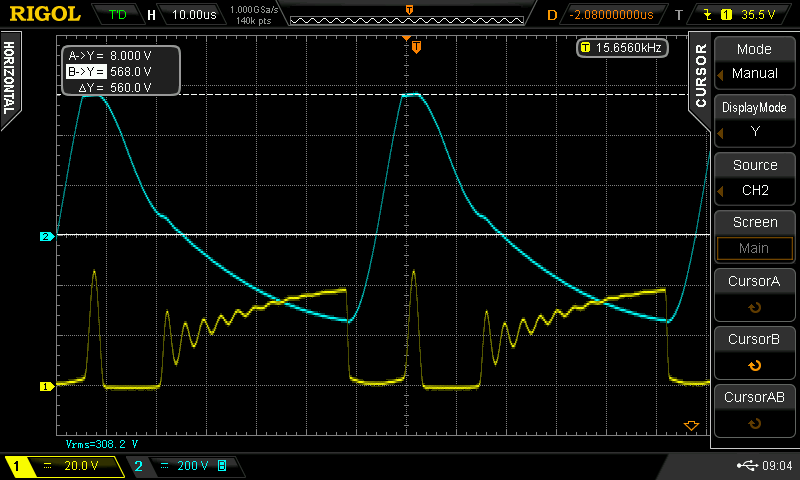Select channel 1 label at 20.0 V
The image size is (800, 480).
[63, 466]
